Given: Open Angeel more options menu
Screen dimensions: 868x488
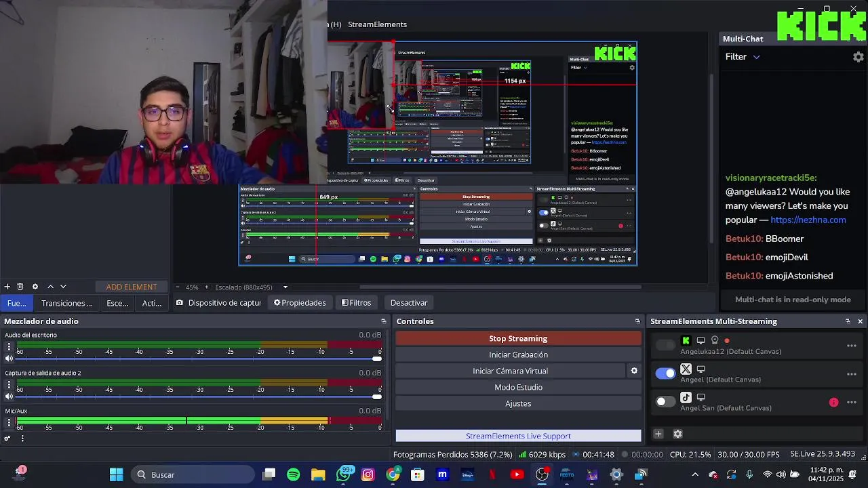Looking at the screenshot, I should (x=852, y=374).
